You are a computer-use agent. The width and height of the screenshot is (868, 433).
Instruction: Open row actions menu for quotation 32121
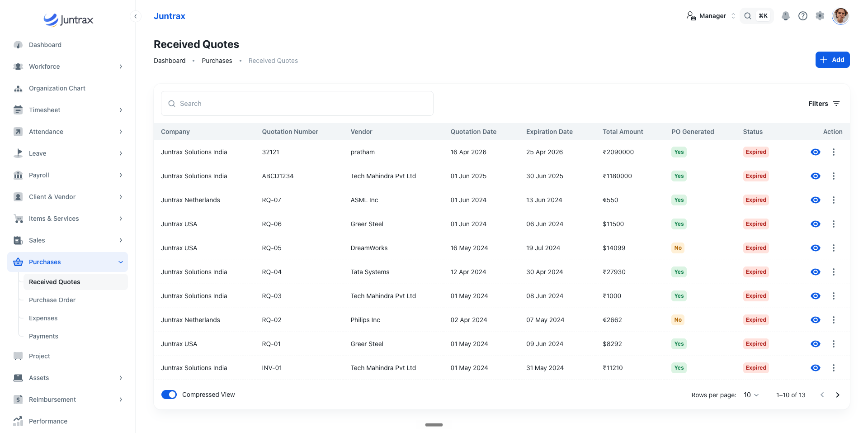834,152
